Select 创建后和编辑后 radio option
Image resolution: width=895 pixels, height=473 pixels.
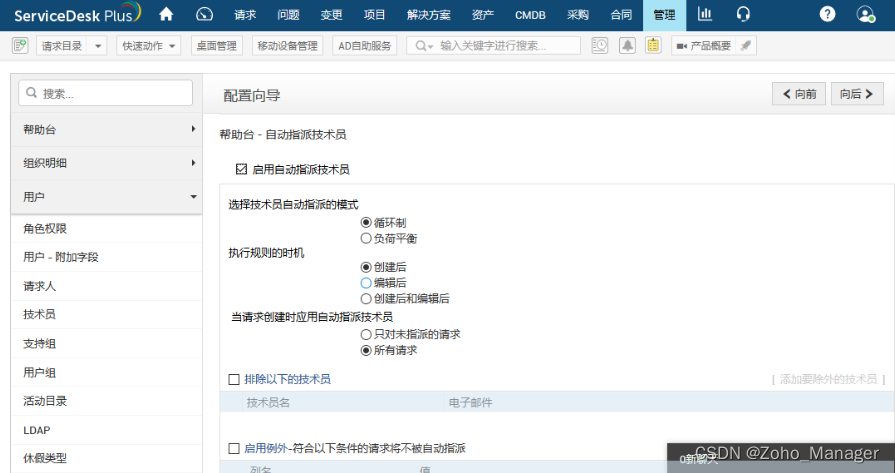tap(366, 298)
